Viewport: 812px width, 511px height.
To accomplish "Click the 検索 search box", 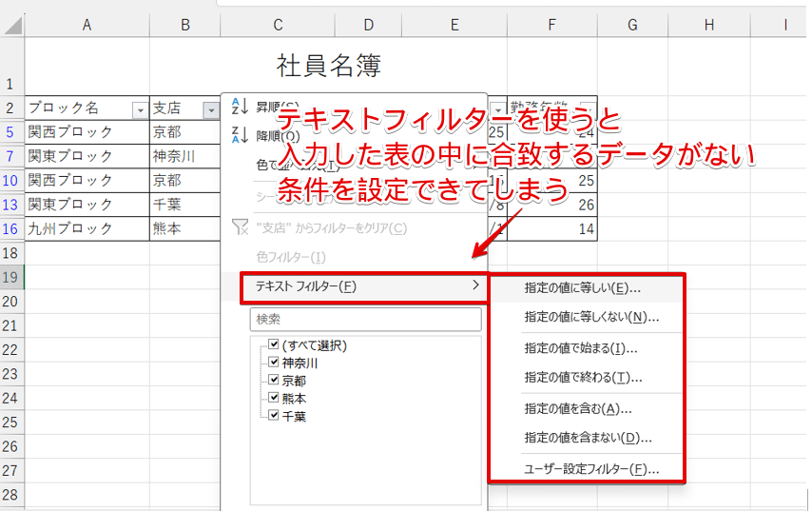I will (366, 319).
